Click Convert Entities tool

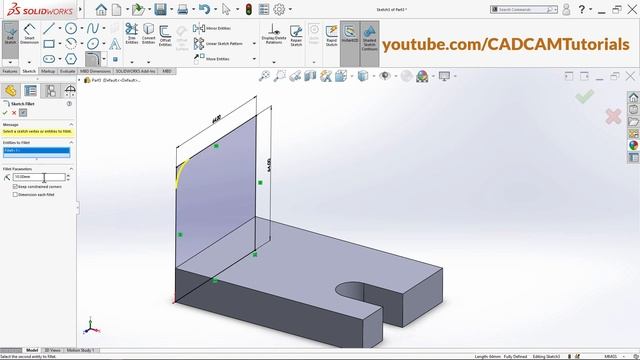coord(148,33)
